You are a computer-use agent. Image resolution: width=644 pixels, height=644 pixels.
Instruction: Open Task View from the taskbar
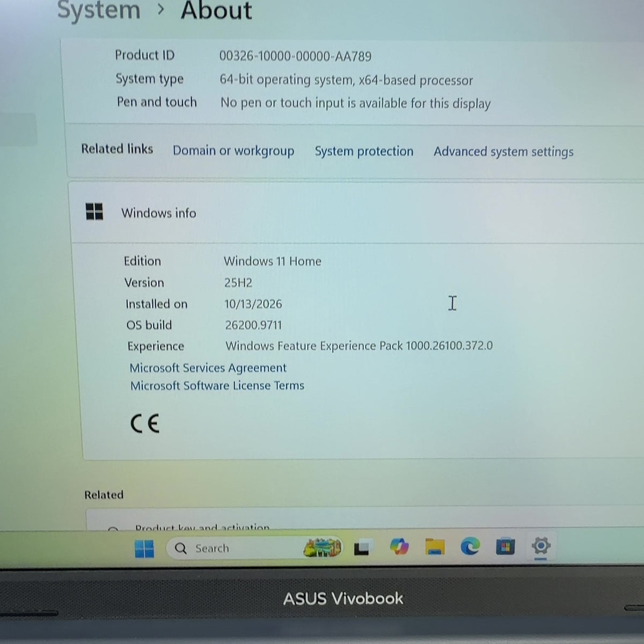click(362, 547)
